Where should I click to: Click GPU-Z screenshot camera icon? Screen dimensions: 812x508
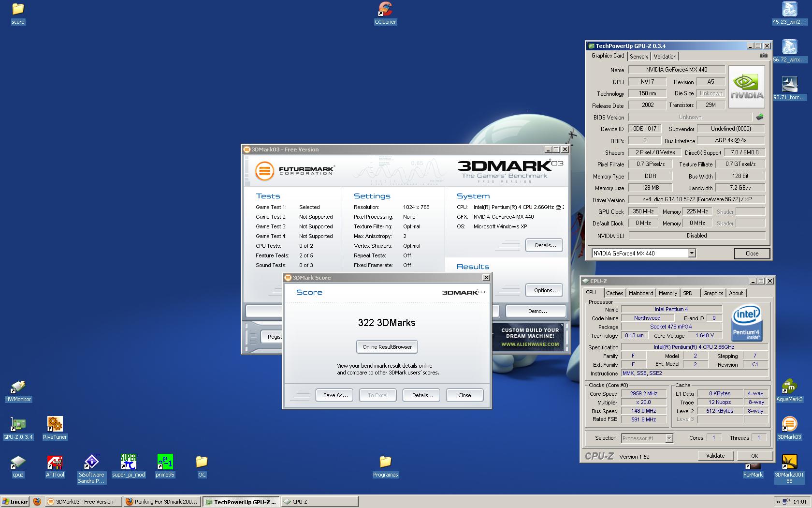pos(763,56)
